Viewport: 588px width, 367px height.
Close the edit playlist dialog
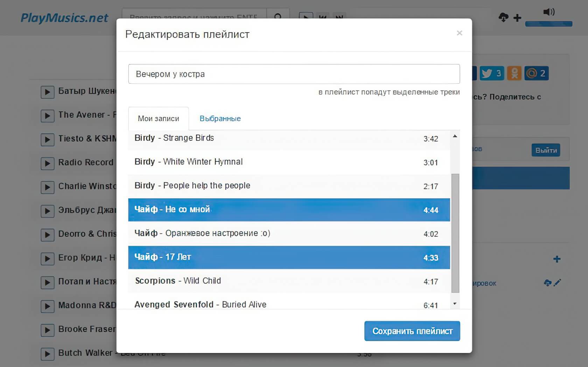coord(459,33)
